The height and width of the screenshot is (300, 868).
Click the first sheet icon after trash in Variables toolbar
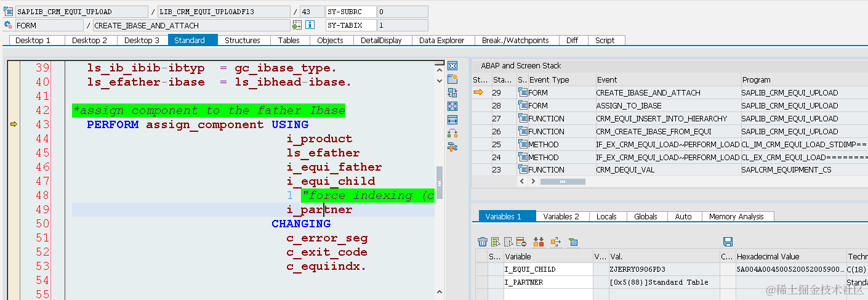point(496,242)
